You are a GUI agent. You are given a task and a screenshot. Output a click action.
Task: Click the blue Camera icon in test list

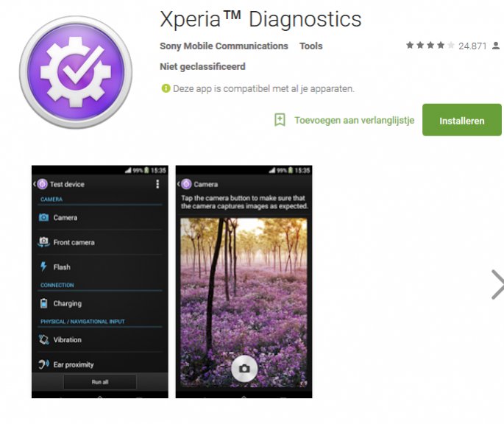[43, 217]
